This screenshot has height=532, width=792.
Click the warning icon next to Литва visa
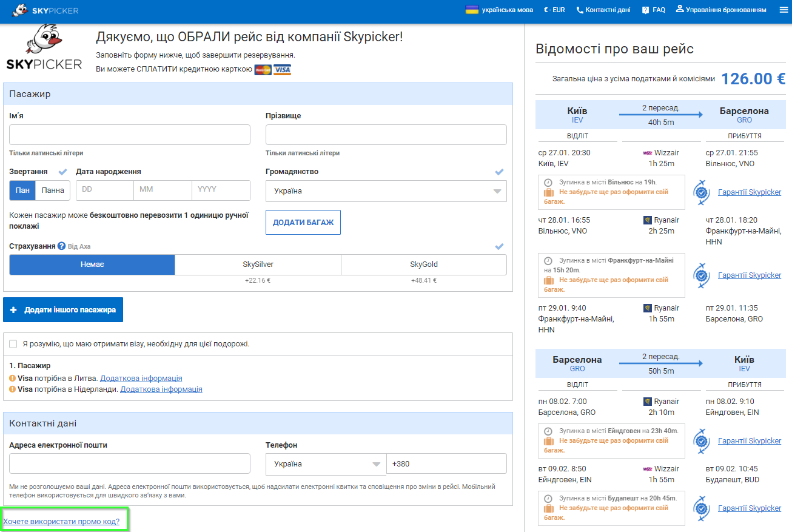click(13, 379)
